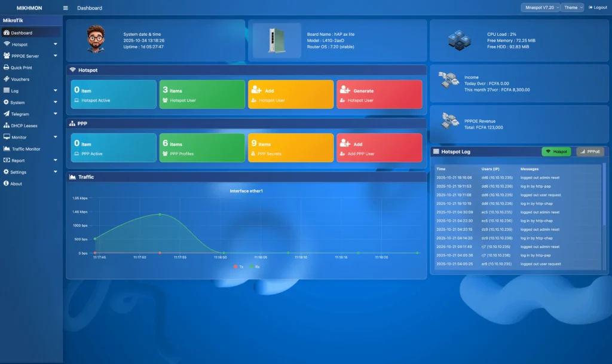The height and width of the screenshot is (364, 612).
Task: Click the add-user icon on Generate card
Action: point(345,90)
